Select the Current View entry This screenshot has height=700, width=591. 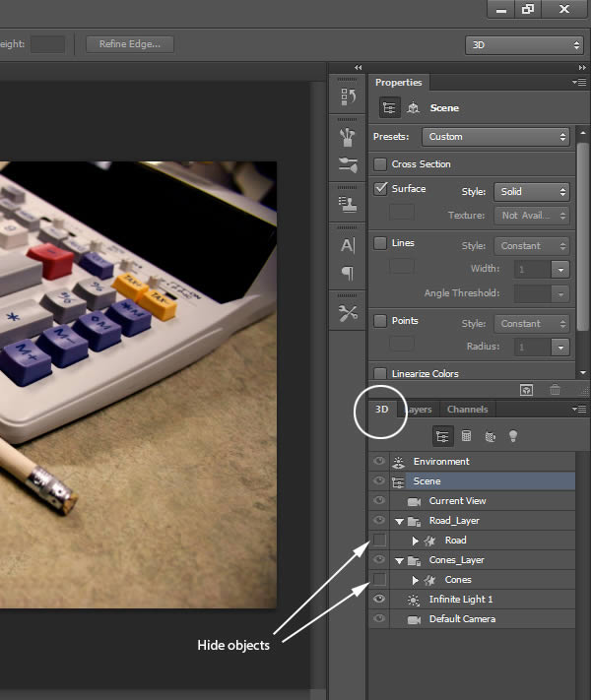click(482, 501)
